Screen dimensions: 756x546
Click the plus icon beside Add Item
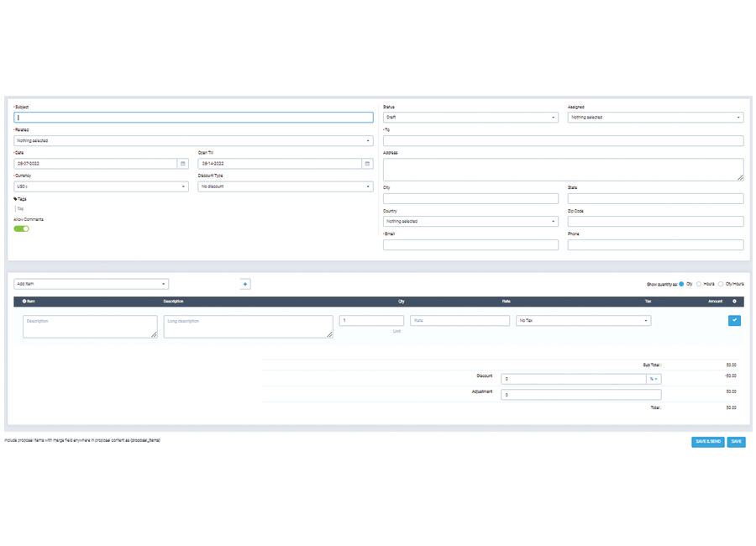click(x=245, y=284)
